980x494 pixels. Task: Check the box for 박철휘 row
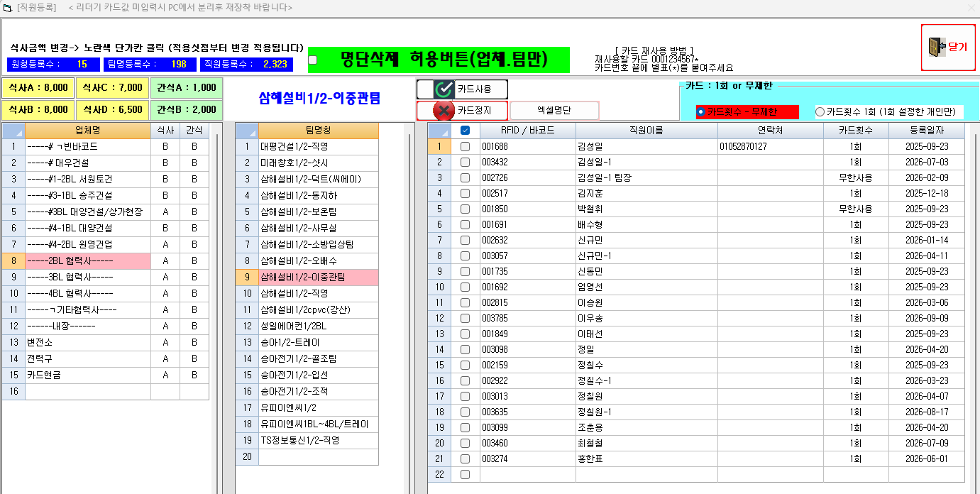(466, 209)
